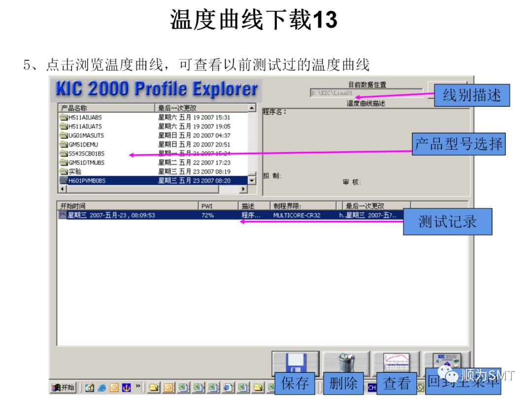Click date 星期三 五月 23 2007 08:20
Viewport: 532px width, 399px height.
coord(194,180)
